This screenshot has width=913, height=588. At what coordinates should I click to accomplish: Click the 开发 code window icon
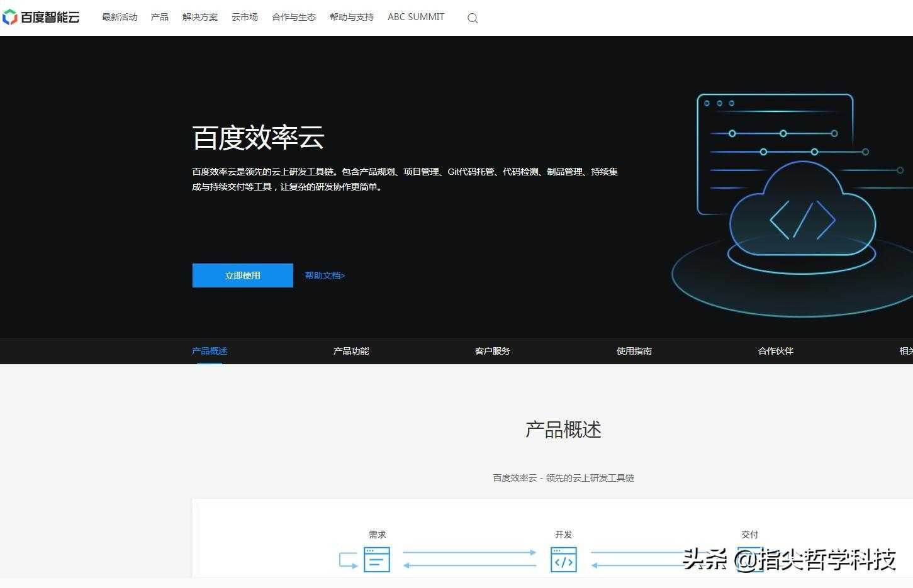[x=564, y=560]
